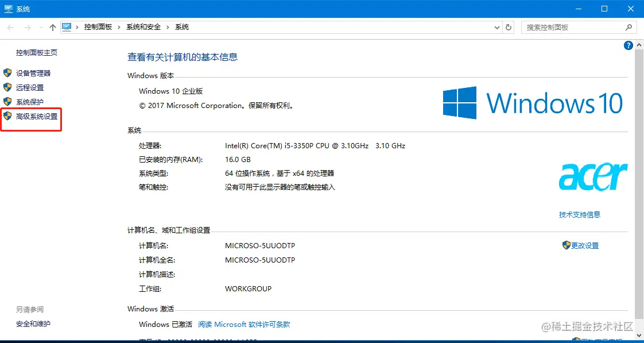This screenshot has height=343, width=644.
Task: Open 设备管理器 link
Action: (x=33, y=73)
